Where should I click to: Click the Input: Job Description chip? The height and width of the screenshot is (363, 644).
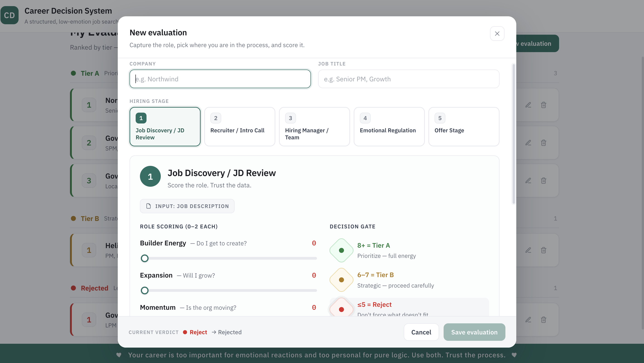tap(187, 206)
